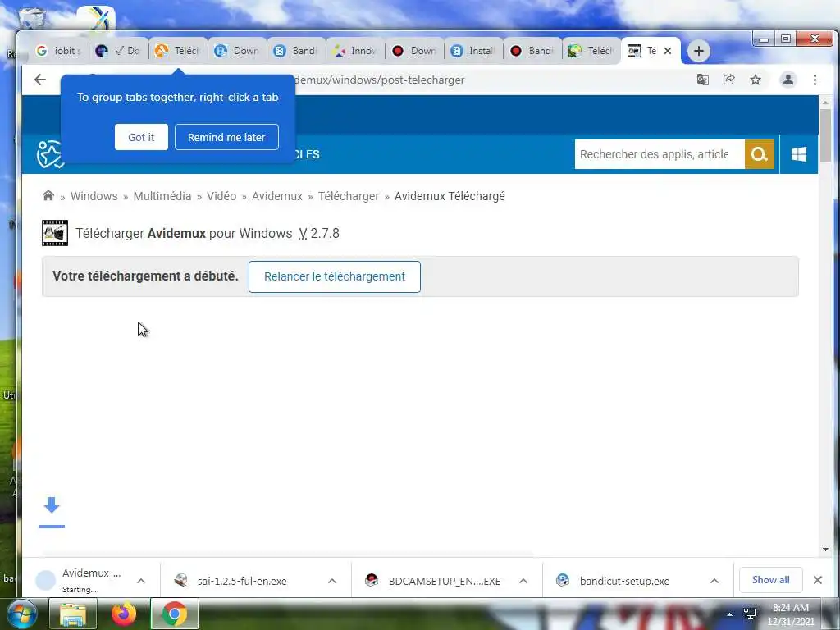Share this page icon in address bar
Image resolution: width=840 pixels, height=630 pixels.
click(x=728, y=80)
